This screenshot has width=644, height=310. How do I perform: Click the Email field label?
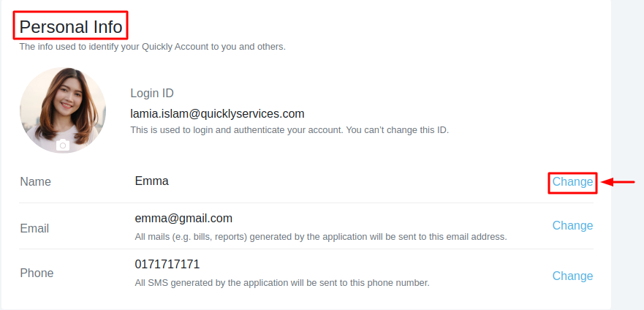tap(34, 228)
